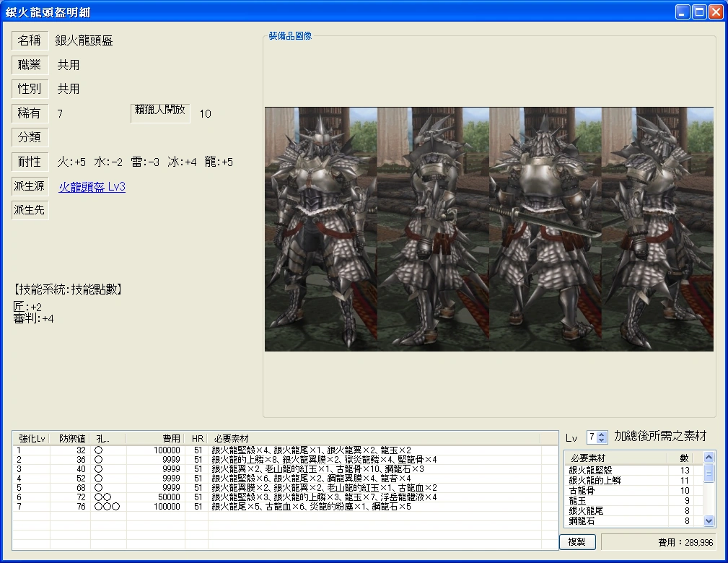
Task: Click the 名稱 label button
Action: tap(30, 40)
